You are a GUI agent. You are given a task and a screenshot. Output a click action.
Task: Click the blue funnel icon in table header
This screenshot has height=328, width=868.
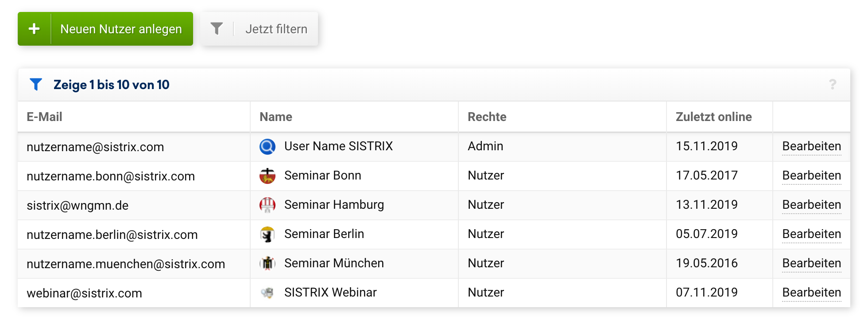(36, 84)
